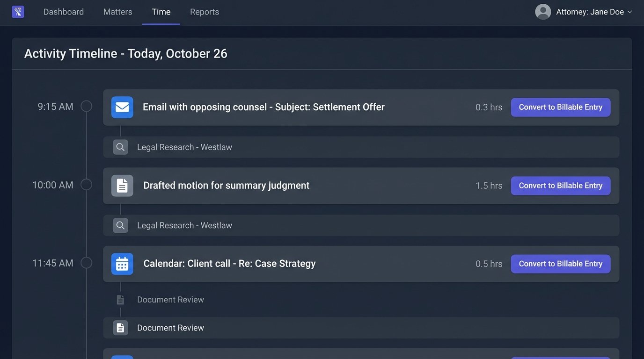Click the search icon under the drafted motion
The width and height of the screenshot is (644, 359).
[120, 225]
